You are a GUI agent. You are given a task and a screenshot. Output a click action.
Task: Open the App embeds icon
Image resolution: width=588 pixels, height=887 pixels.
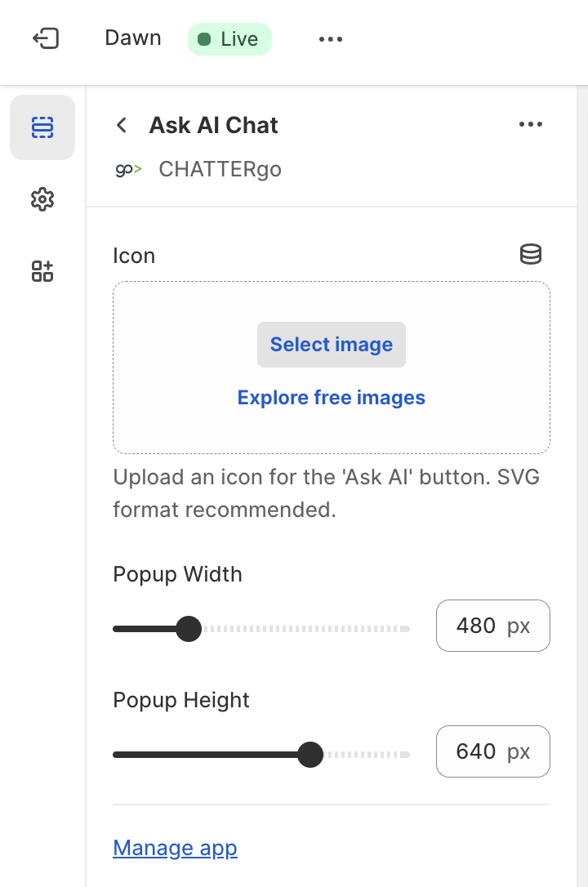pyautogui.click(x=42, y=271)
